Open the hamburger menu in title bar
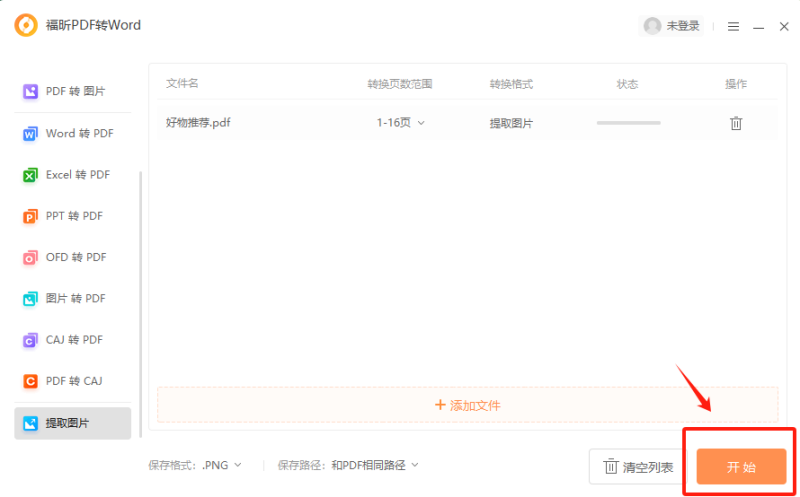 (x=733, y=27)
